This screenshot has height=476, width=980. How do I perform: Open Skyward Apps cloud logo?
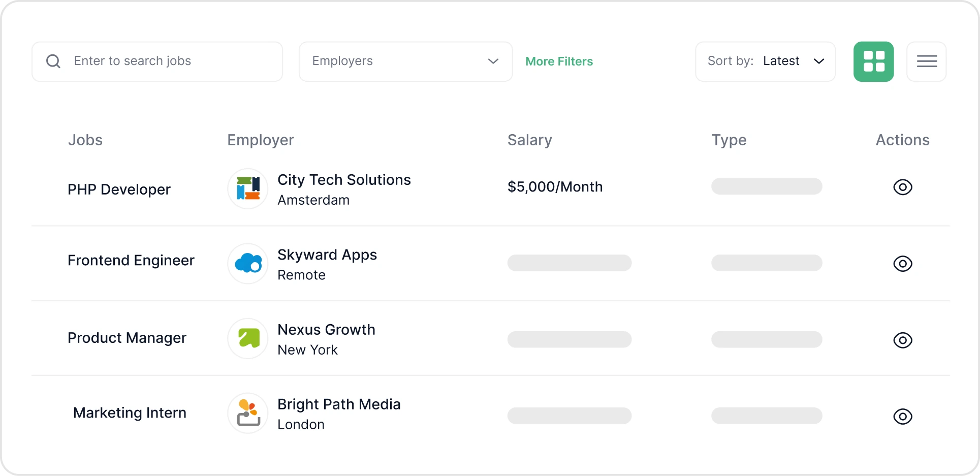(x=248, y=263)
